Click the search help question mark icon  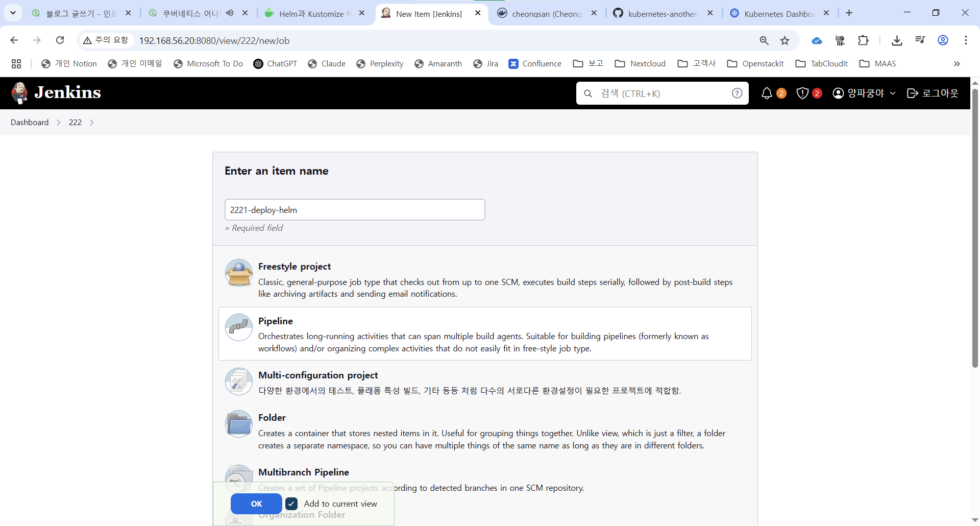[737, 93]
